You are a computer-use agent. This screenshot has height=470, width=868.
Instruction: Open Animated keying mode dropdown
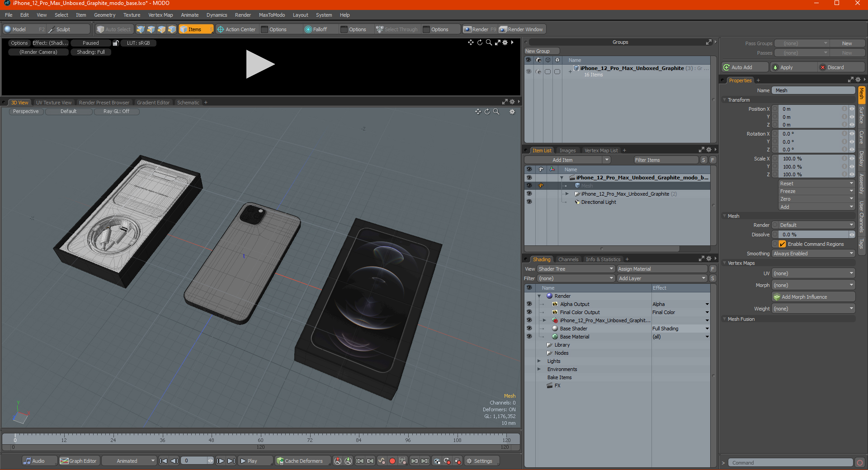point(129,461)
